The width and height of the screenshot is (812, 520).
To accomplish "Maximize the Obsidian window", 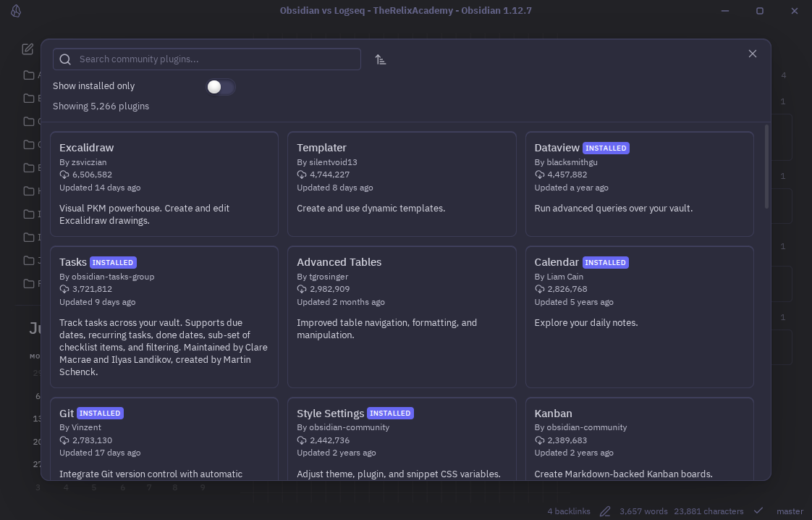I will pyautogui.click(x=760, y=11).
